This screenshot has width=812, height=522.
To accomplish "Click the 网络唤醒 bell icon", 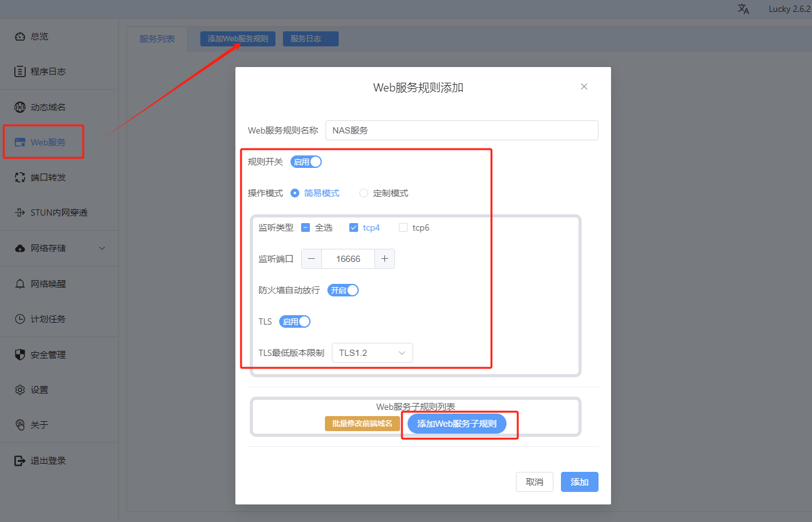I will point(20,284).
